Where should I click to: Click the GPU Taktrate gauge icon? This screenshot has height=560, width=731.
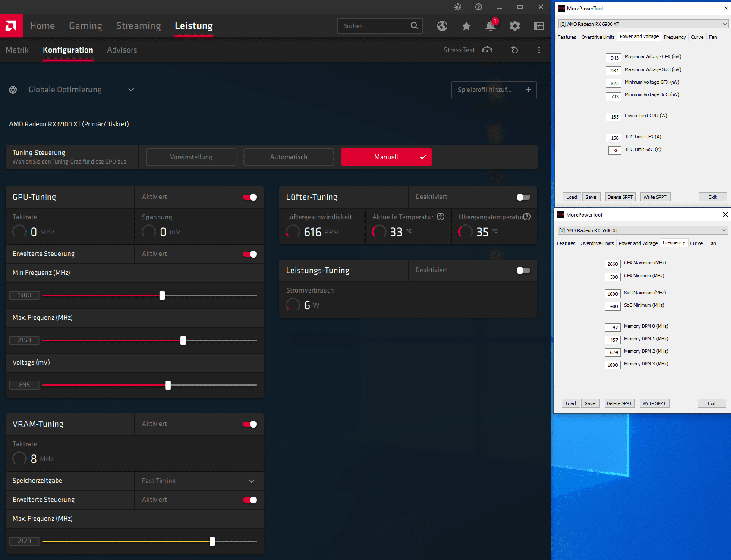click(19, 232)
